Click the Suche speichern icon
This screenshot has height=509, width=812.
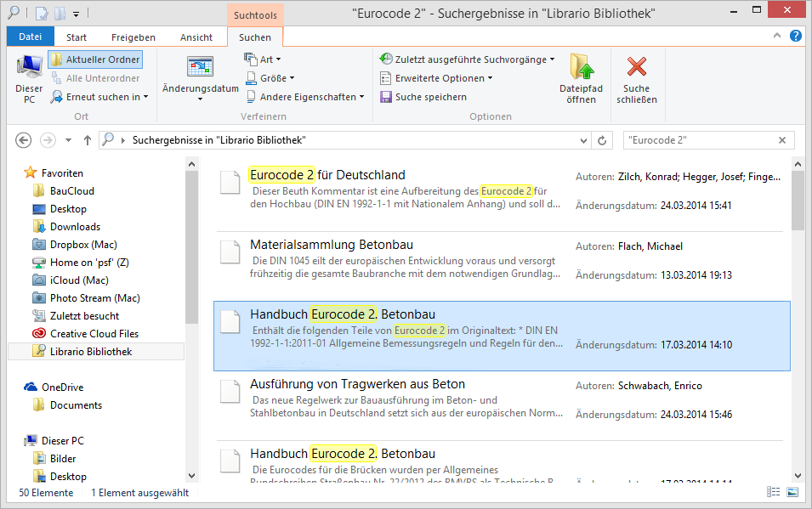(385, 97)
